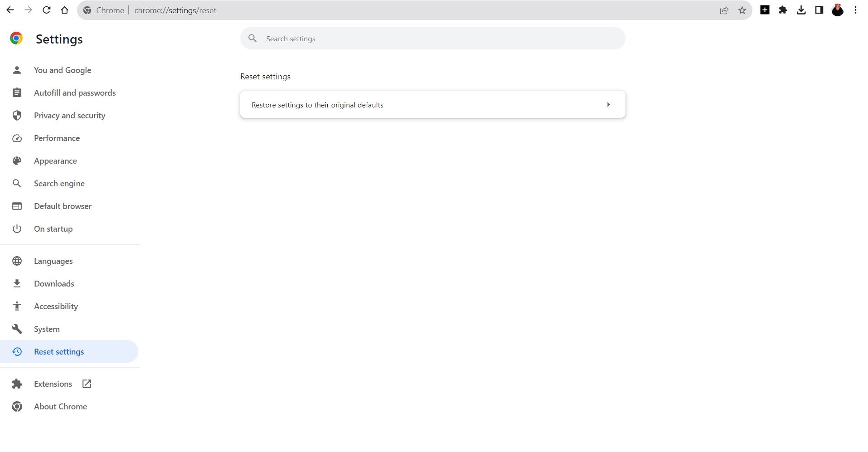Click the address bar URL
Image resolution: width=868 pixels, height=452 pixels.
(x=175, y=10)
